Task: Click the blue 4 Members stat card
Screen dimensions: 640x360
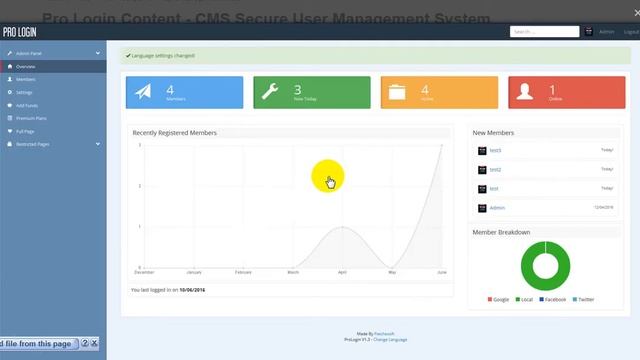Action: pos(184,92)
